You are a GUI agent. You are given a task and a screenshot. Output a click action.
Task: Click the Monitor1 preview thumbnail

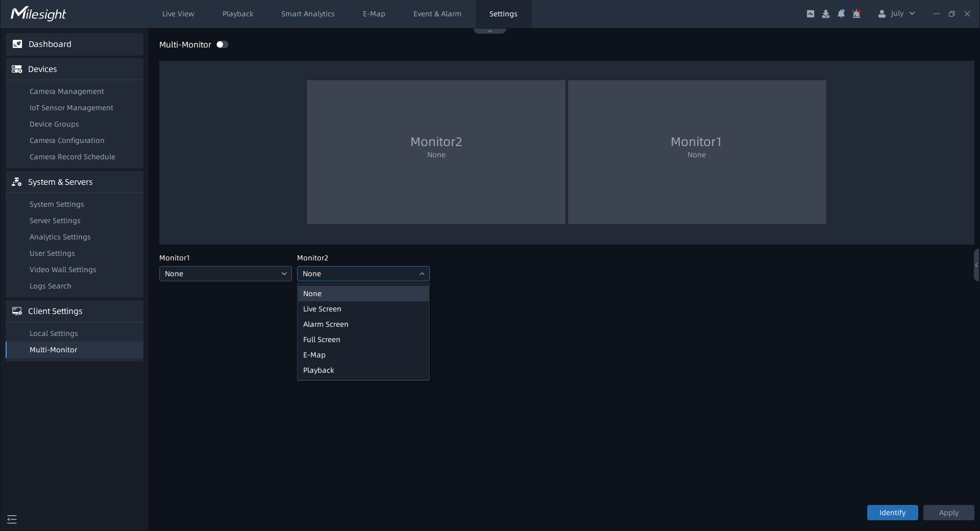click(696, 152)
